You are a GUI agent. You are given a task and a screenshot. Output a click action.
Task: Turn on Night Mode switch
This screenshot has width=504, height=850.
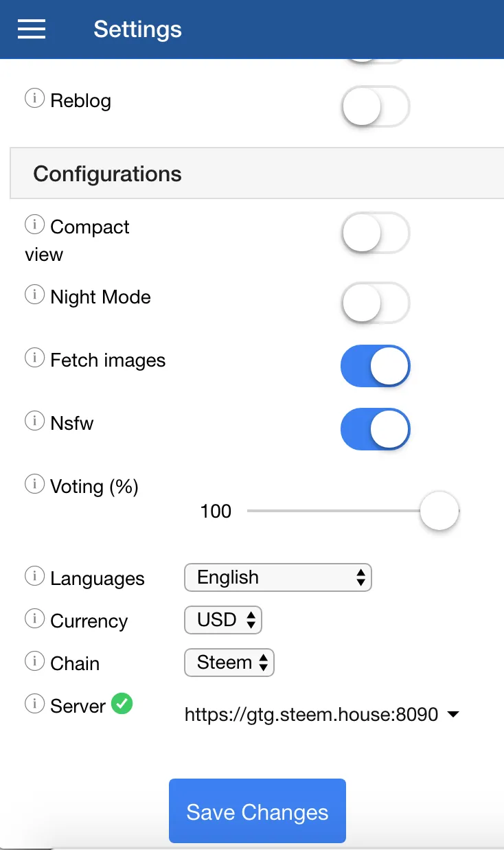[375, 303]
